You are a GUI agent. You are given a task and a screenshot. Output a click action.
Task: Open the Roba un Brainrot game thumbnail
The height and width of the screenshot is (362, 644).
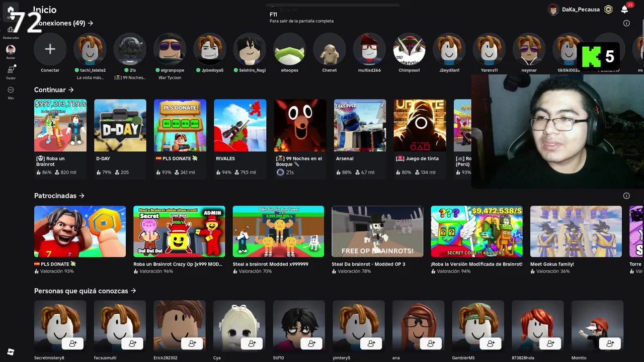[x=60, y=125]
